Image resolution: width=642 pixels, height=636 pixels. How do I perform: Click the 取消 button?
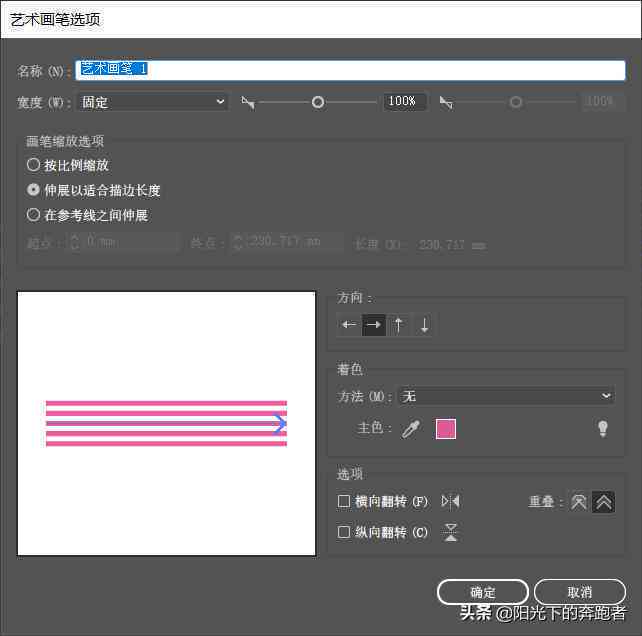click(x=580, y=592)
